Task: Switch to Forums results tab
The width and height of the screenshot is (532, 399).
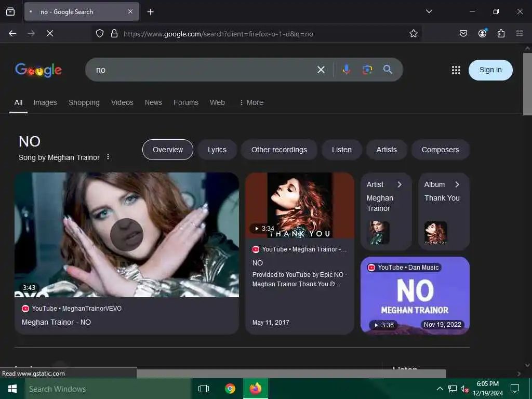Action: (x=186, y=102)
